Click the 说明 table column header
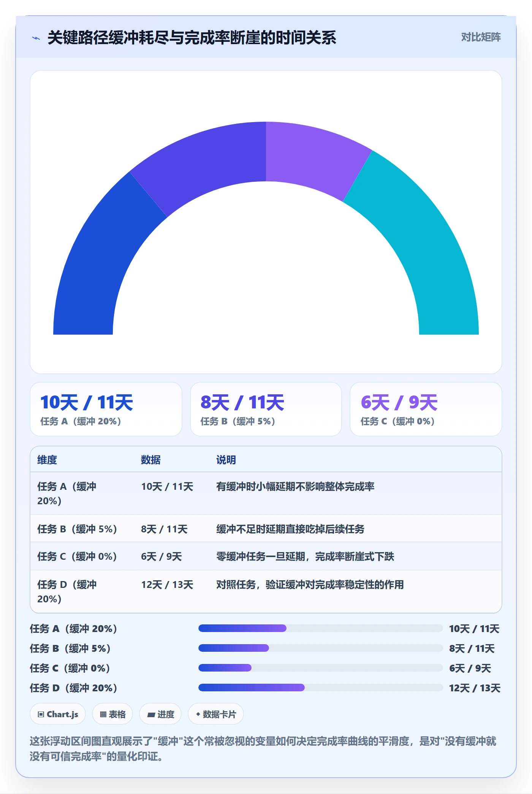Image resolution: width=532 pixels, height=794 pixels. pyautogui.click(x=226, y=460)
